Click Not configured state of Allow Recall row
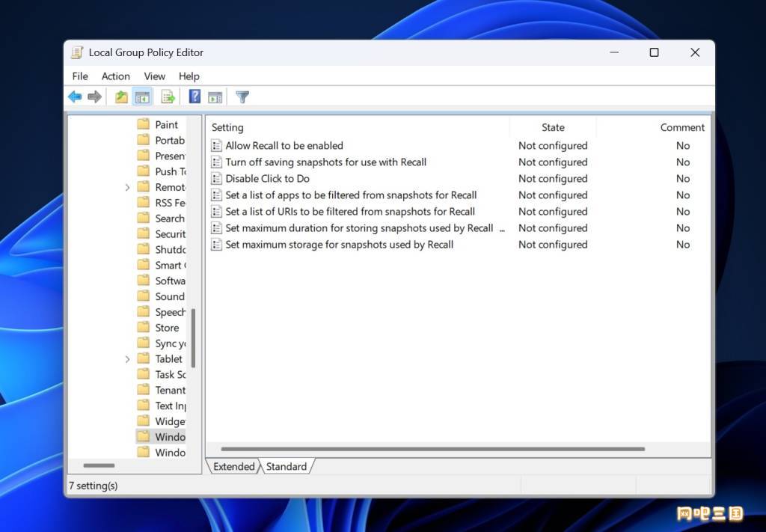The height and width of the screenshot is (532, 766). click(553, 146)
